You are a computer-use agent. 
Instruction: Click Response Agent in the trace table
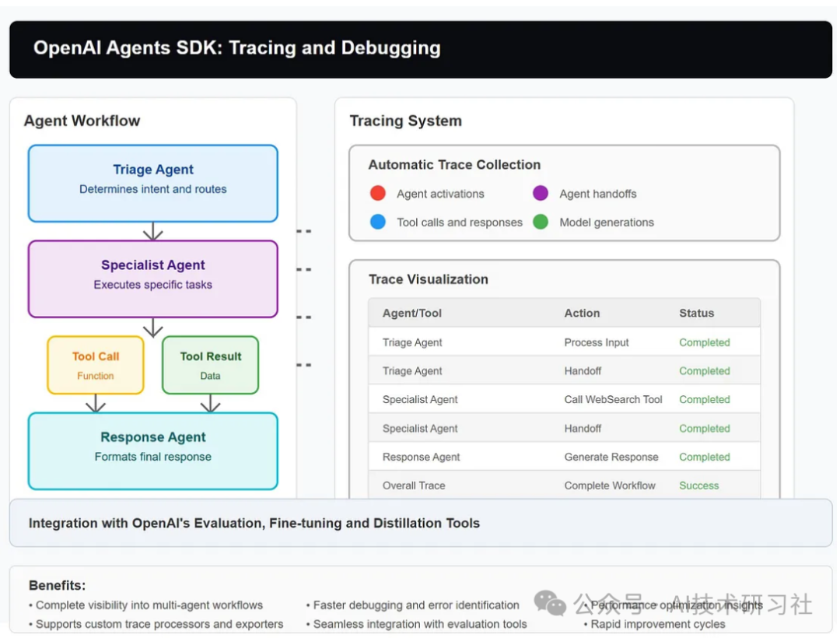pos(421,457)
